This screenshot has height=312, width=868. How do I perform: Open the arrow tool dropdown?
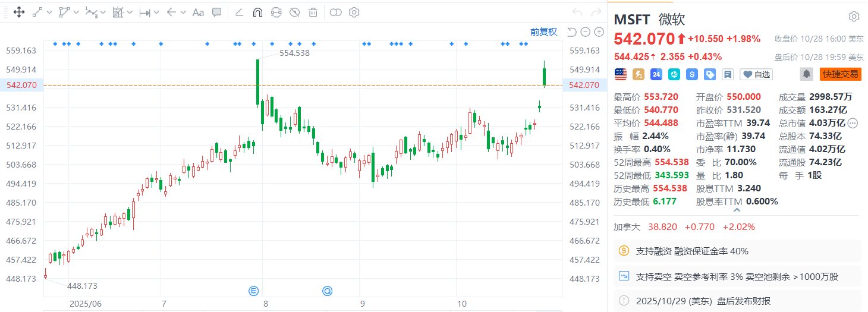[182, 12]
